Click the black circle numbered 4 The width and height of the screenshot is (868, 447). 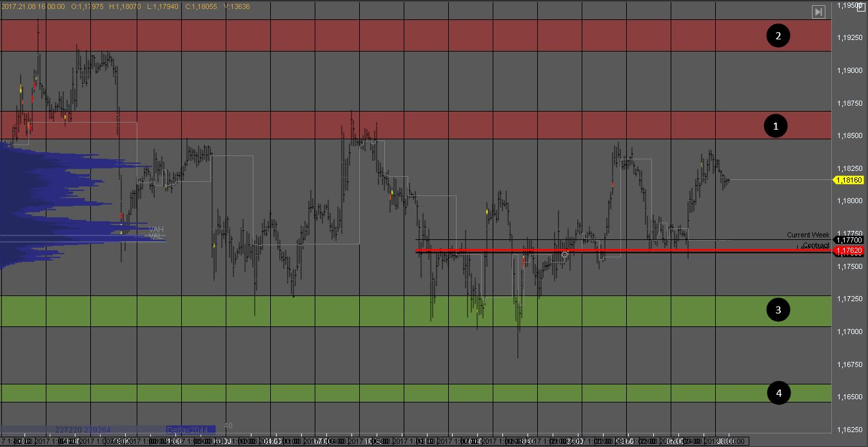coord(778,393)
